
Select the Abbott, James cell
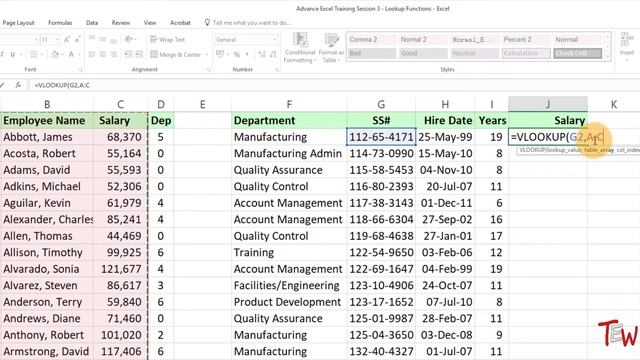tap(47, 137)
